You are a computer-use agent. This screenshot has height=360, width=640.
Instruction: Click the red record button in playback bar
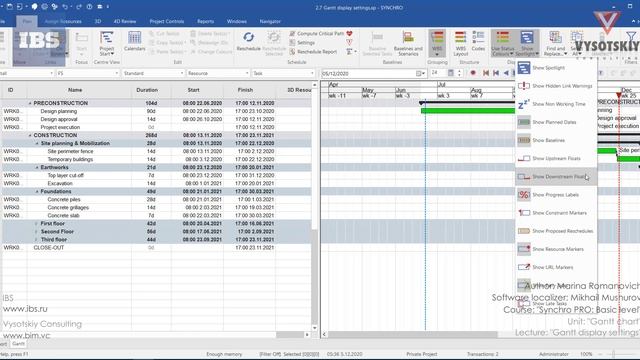point(473,73)
